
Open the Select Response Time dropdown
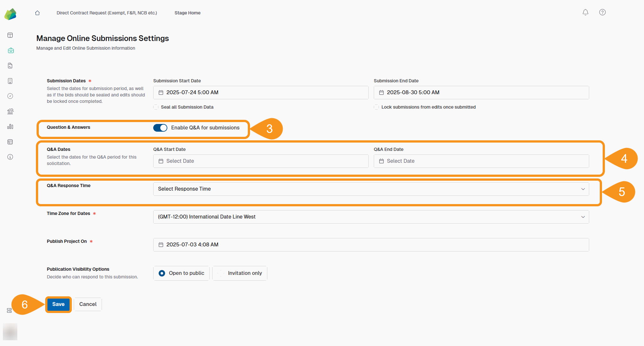click(371, 189)
